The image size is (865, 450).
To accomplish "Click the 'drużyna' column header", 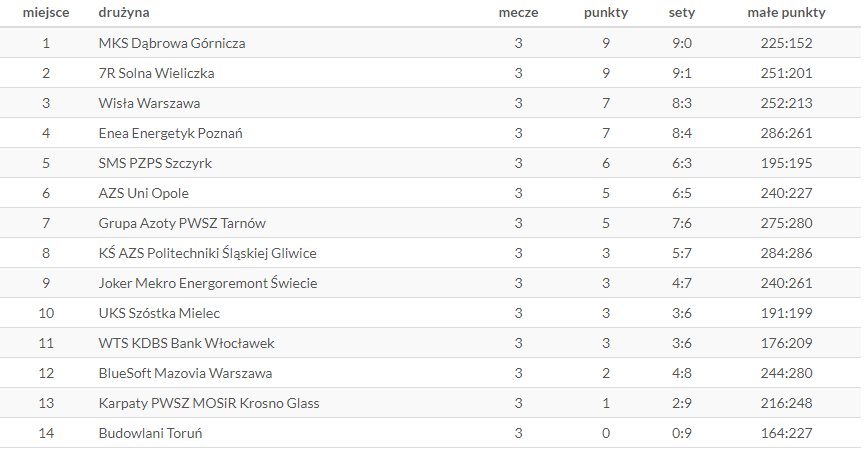I will (x=124, y=13).
